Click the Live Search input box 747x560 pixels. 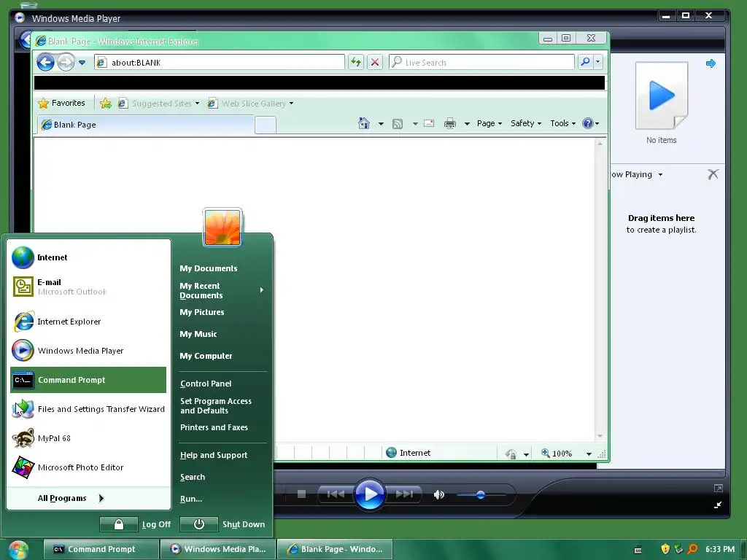[481, 62]
